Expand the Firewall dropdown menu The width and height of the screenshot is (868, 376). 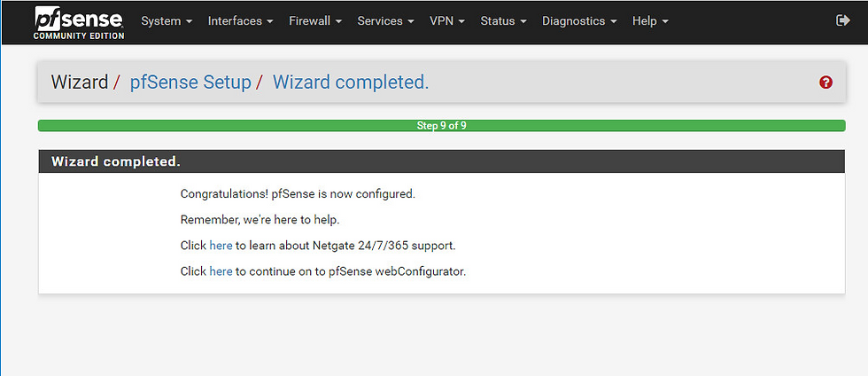pos(315,21)
